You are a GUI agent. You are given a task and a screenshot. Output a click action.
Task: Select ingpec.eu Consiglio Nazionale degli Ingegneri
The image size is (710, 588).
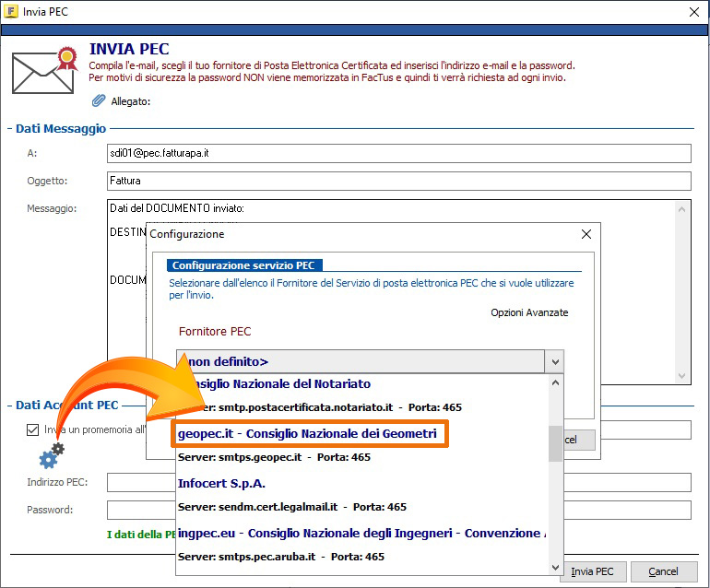(361, 534)
